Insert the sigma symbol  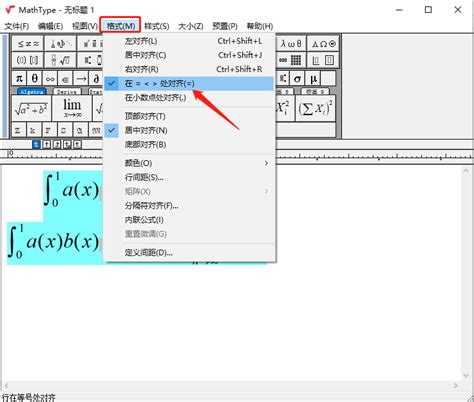297,79
